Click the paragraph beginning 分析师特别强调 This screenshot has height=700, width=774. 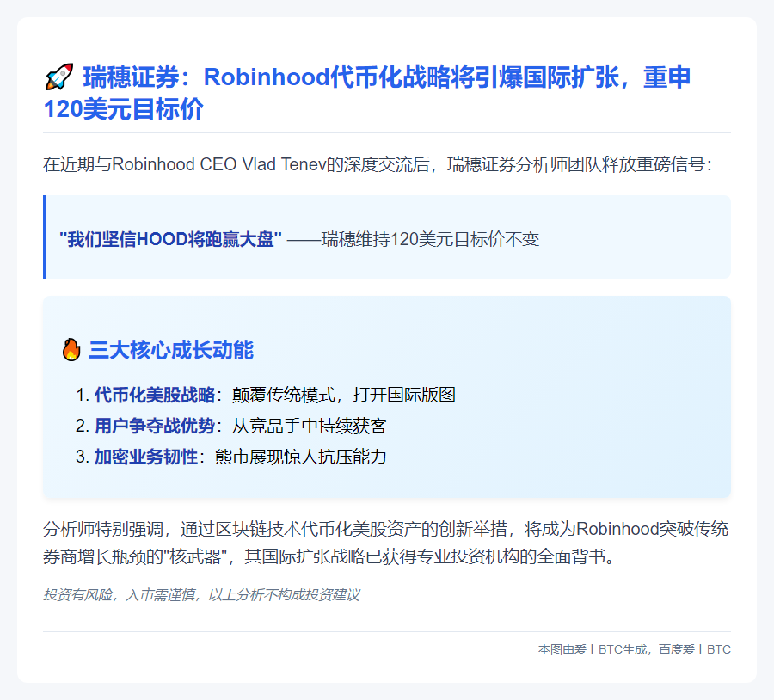tap(386, 543)
